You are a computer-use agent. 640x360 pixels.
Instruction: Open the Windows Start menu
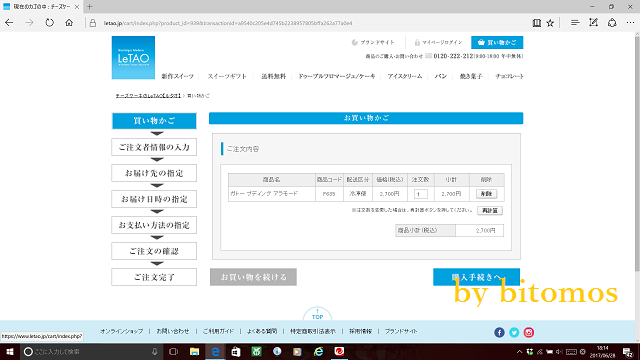[x=10, y=351]
